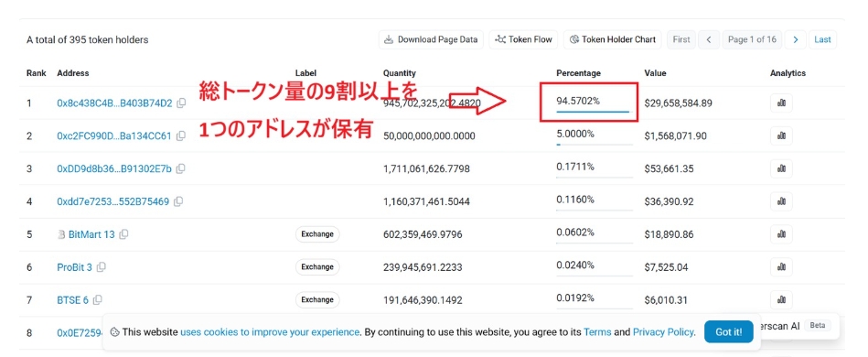Select quantity 1,160,371,461.5044
This screenshot has height=357, width=868.
click(426, 201)
